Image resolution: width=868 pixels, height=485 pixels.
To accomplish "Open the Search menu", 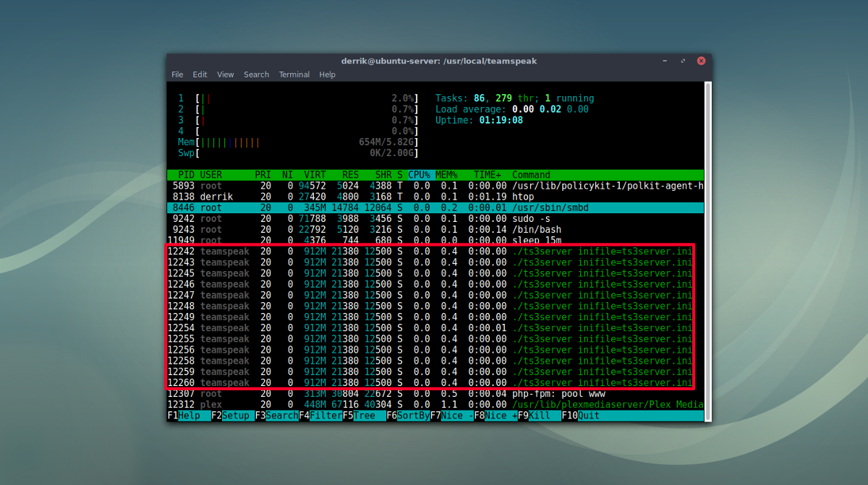I will click(256, 74).
